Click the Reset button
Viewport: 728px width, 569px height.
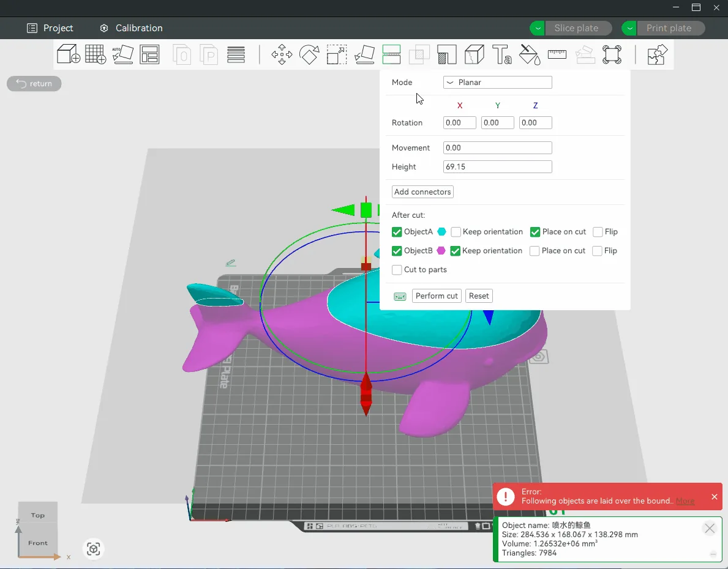tap(479, 296)
